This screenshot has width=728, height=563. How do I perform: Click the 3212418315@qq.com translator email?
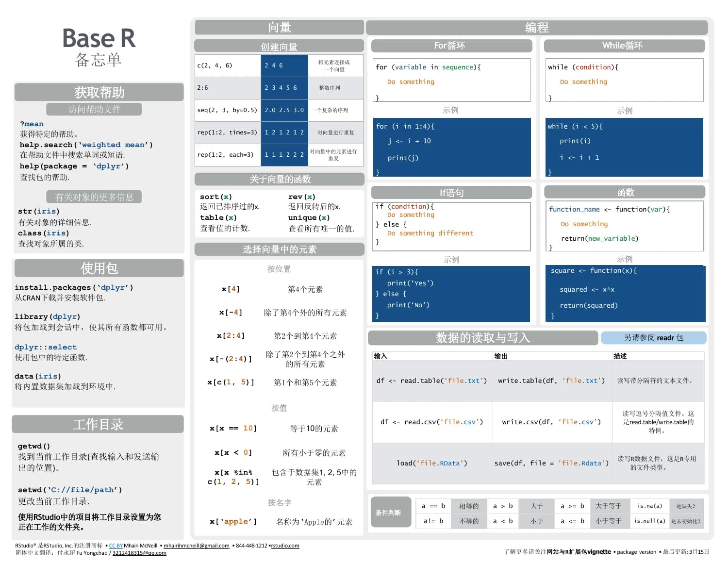[x=139, y=553]
